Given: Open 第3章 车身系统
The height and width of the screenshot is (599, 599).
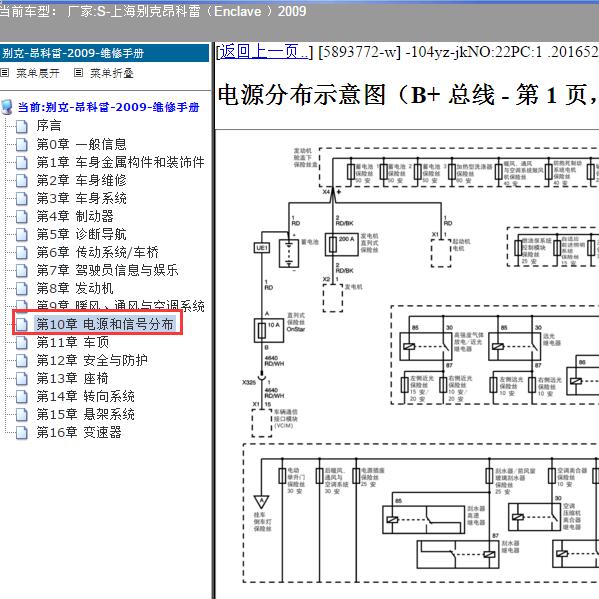Looking at the screenshot, I should pyautogui.click(x=81, y=198).
